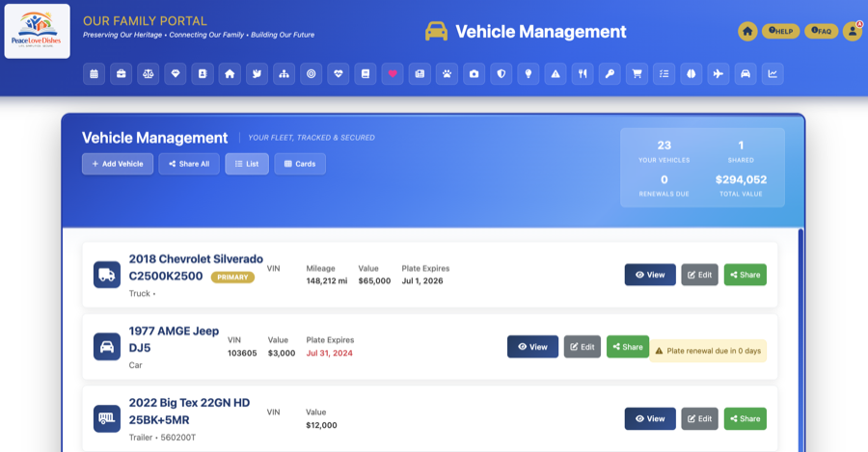Click the Peace Love Dishes logo
This screenshot has height=452, width=868.
pos(37,31)
